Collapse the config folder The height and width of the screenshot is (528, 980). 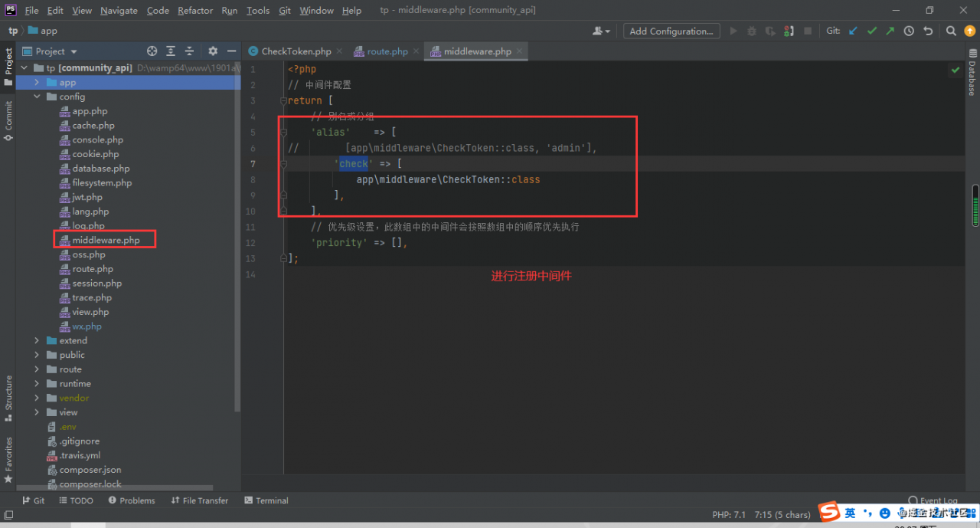[37, 97]
